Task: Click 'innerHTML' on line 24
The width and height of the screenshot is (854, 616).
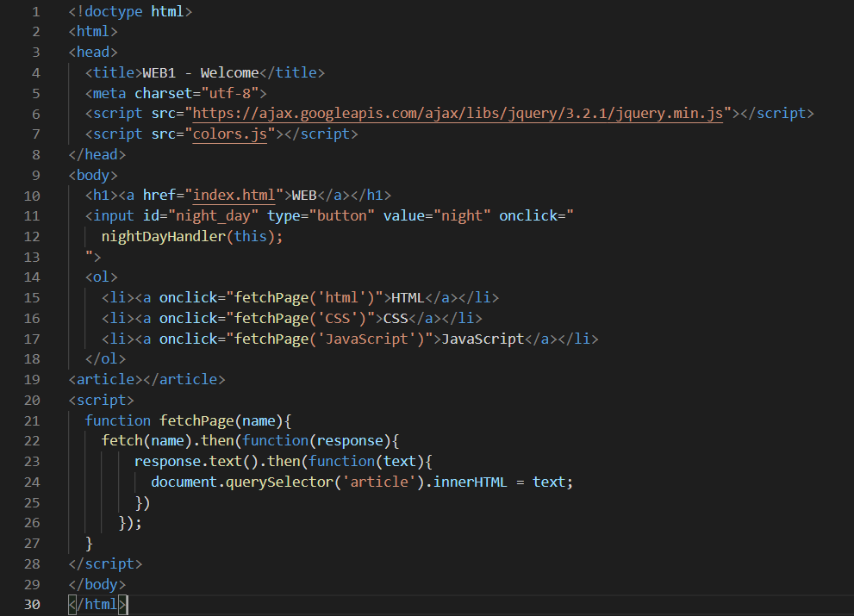Action: 470,482
